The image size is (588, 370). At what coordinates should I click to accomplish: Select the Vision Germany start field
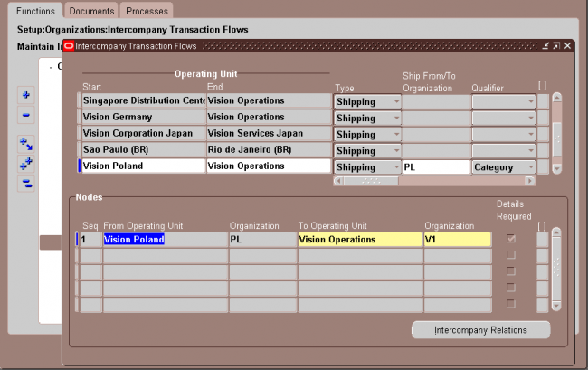[144, 117]
